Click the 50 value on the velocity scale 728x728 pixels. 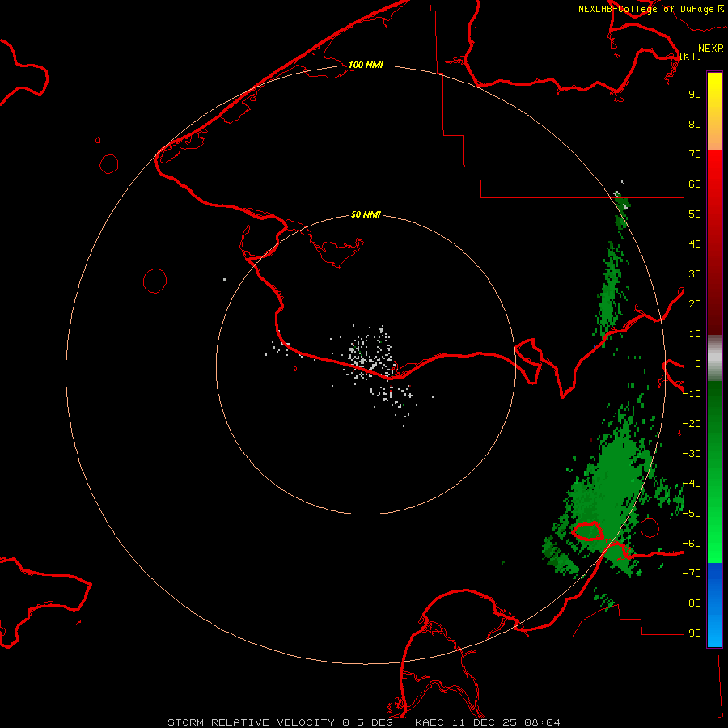[695, 214]
